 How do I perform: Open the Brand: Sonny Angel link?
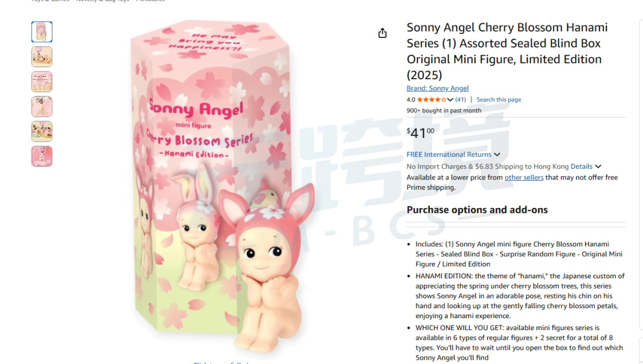[437, 88]
